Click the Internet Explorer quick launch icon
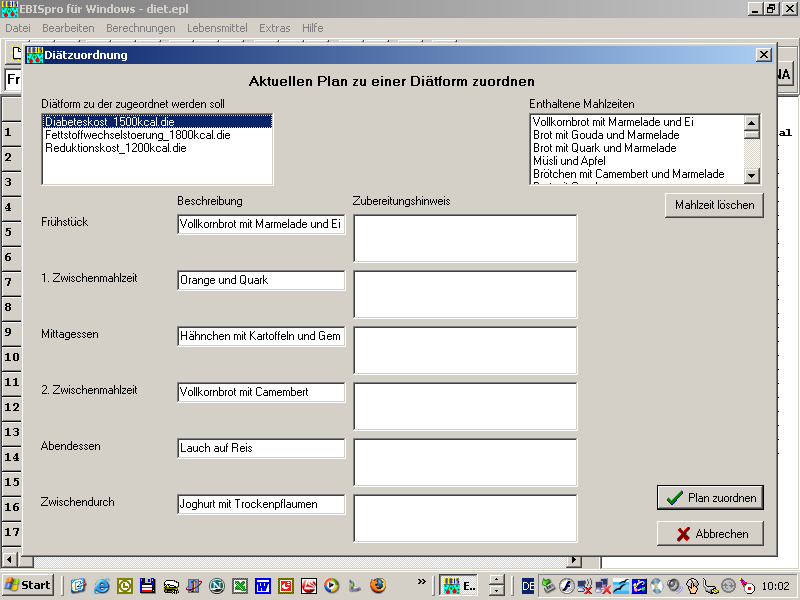Viewport: 800px width, 600px height. (101, 586)
